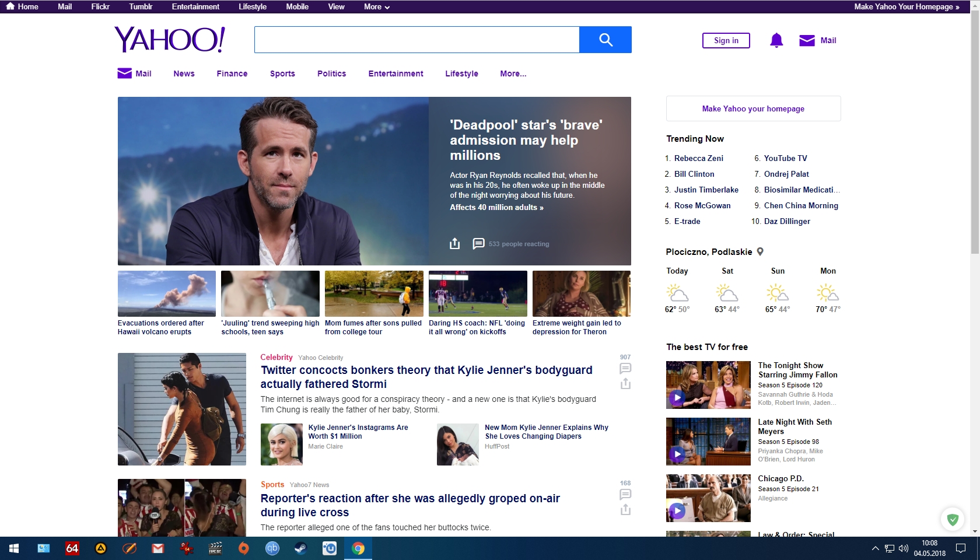Open Steam from the taskbar
The height and width of the screenshot is (560, 980).
tap(301, 548)
